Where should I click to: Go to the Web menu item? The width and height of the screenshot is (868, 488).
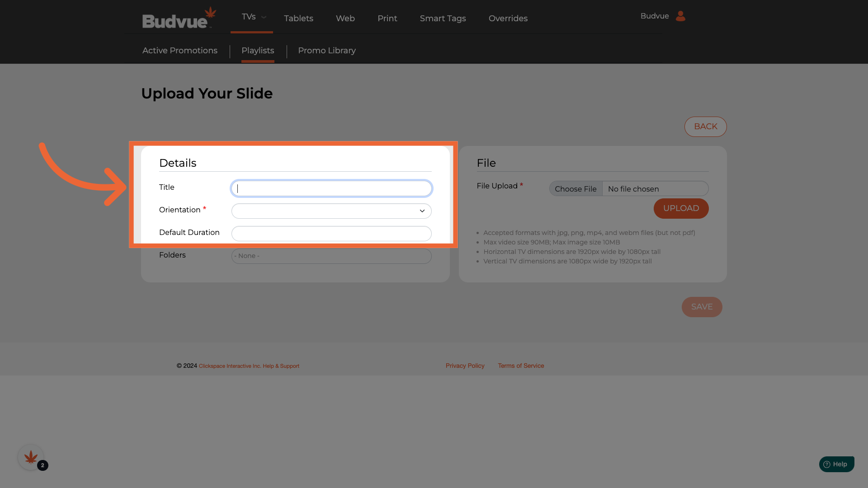pos(345,19)
